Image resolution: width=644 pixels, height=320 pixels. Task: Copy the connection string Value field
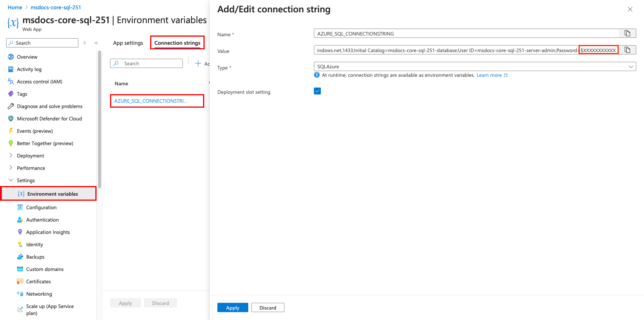pos(628,50)
